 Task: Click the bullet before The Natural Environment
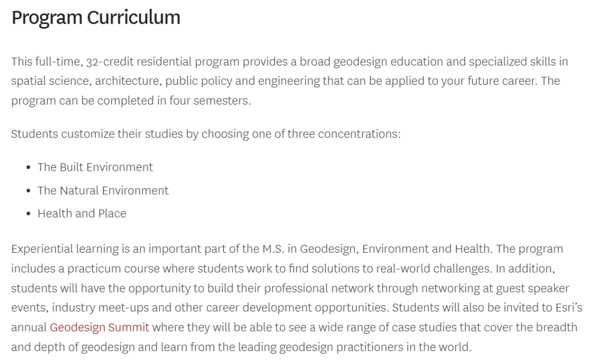(x=28, y=191)
